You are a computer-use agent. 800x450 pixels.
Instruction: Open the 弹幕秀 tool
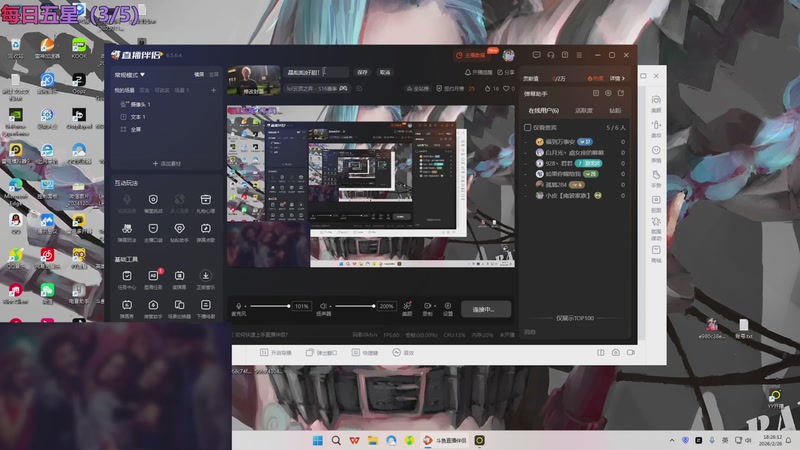(127, 309)
